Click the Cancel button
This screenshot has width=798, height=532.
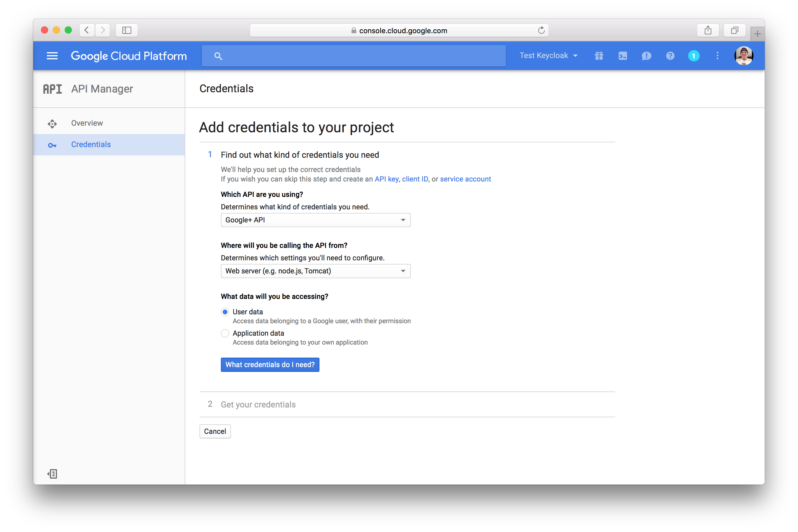(x=215, y=431)
